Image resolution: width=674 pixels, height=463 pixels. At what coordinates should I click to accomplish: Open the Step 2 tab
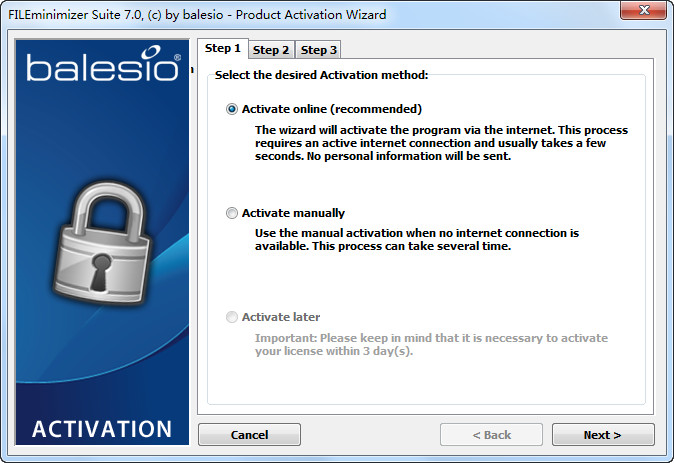click(271, 50)
